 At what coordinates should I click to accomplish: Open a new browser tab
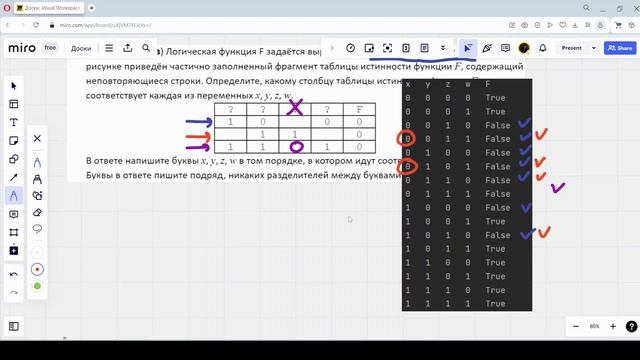pos(92,8)
